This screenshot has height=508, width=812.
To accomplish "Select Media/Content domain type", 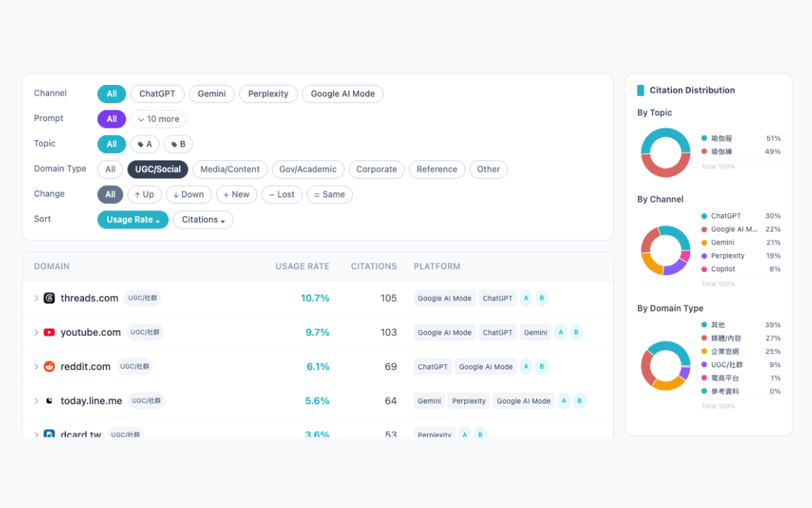I will 230,169.
